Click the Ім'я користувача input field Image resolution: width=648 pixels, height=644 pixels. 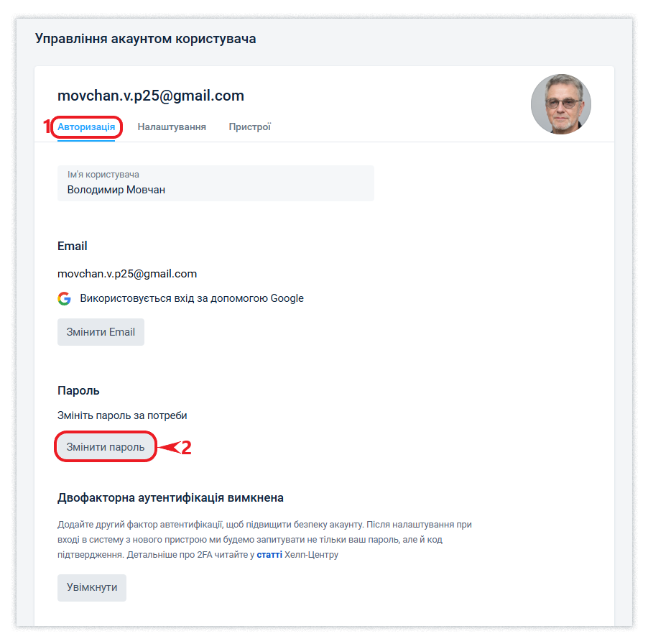point(216,190)
